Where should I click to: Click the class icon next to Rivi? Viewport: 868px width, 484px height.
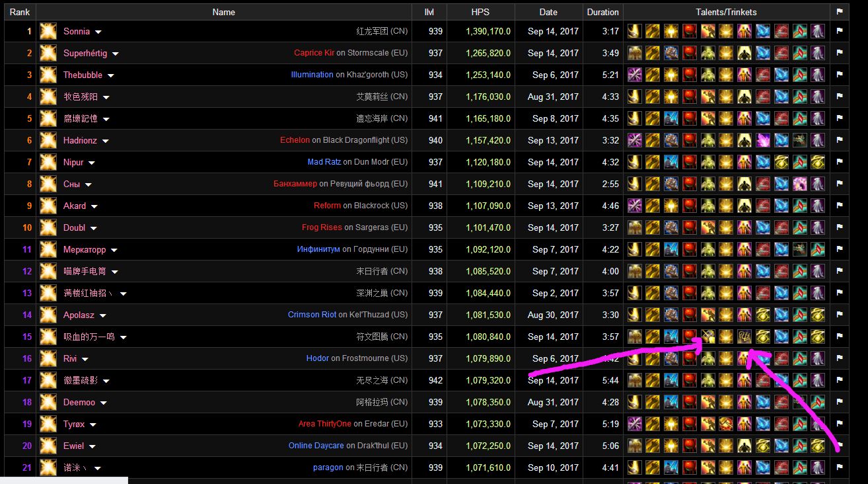click(48, 358)
